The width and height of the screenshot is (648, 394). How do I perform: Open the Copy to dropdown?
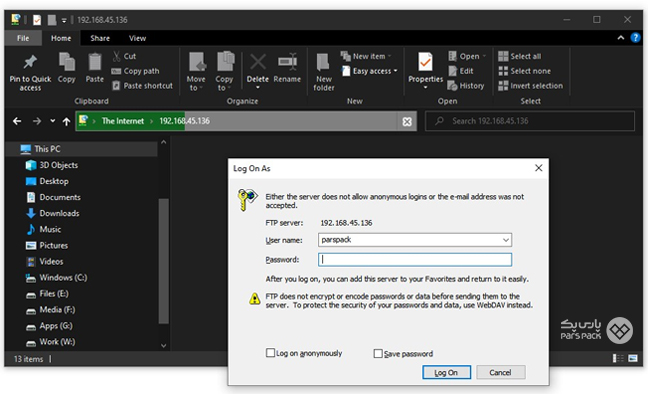224,83
